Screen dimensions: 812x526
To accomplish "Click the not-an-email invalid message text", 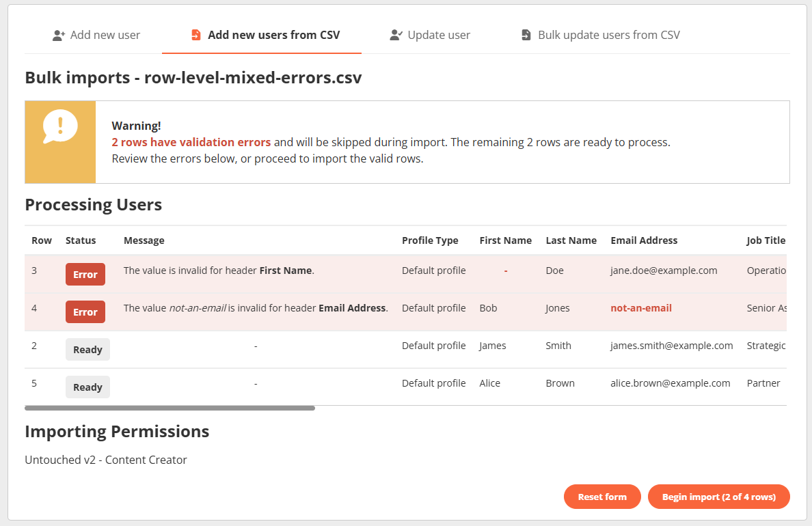I will pyautogui.click(x=256, y=308).
